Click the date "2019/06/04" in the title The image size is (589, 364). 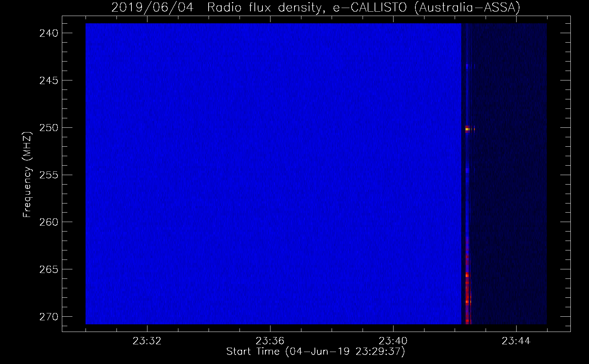(152, 8)
